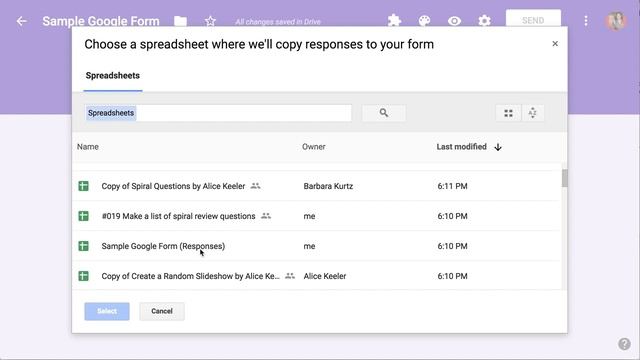Star the Sample Google Form

pyautogui.click(x=210, y=21)
